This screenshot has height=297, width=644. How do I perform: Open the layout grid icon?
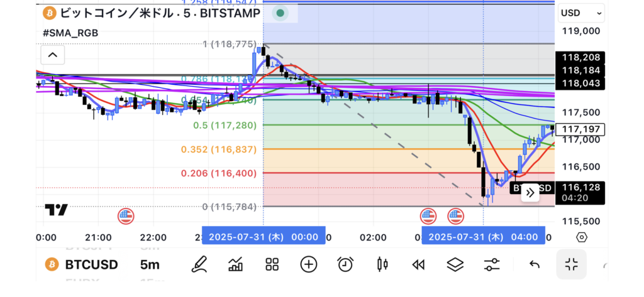[272, 264]
